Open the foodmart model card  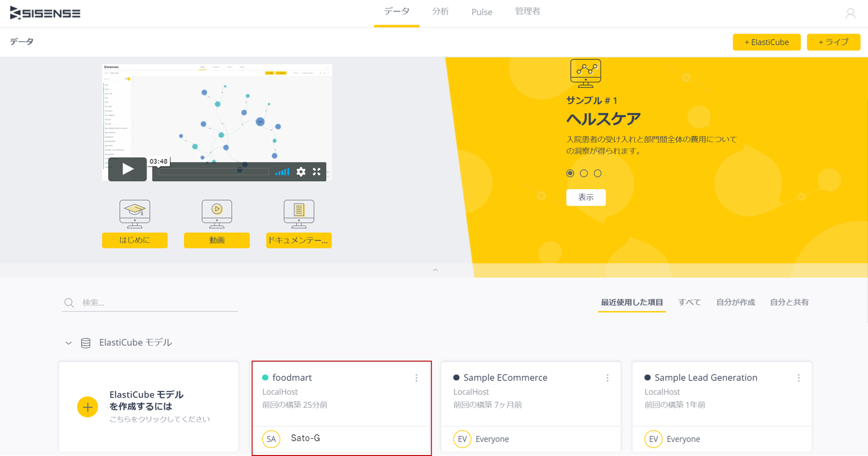tap(342, 408)
